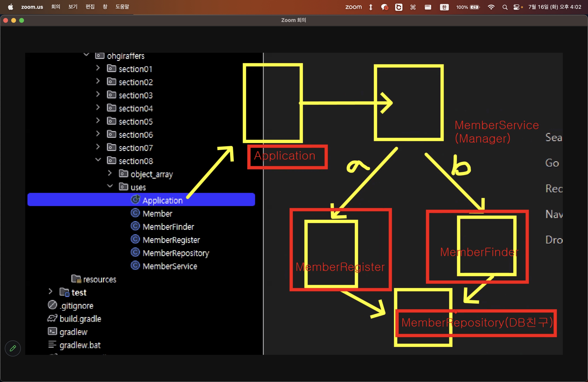
Task: Click the Wi-Fi status icon
Action: click(491, 7)
